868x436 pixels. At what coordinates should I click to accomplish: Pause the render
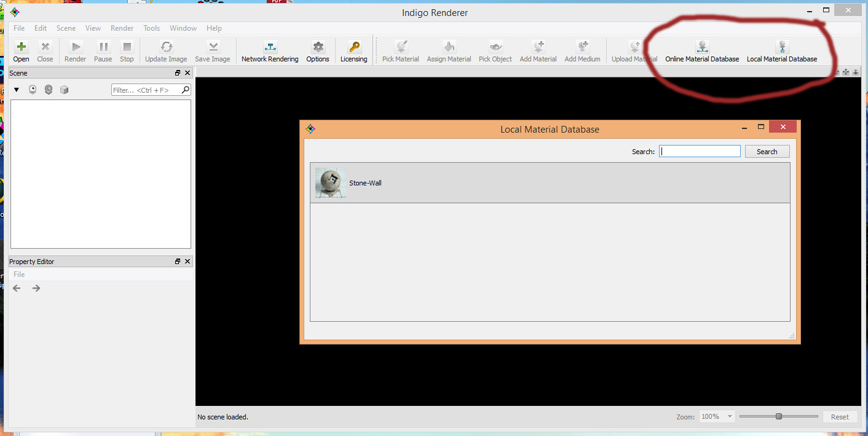103,52
